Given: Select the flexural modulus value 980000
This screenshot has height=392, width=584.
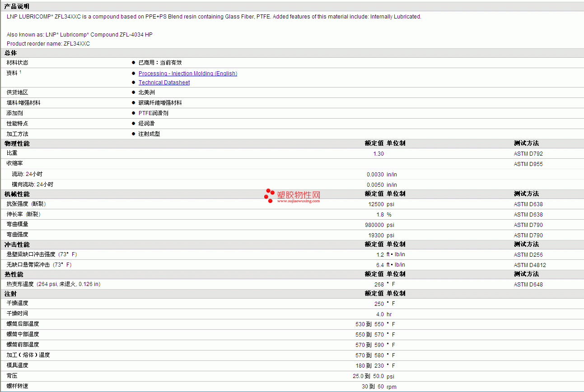Looking at the screenshot, I should [374, 225].
